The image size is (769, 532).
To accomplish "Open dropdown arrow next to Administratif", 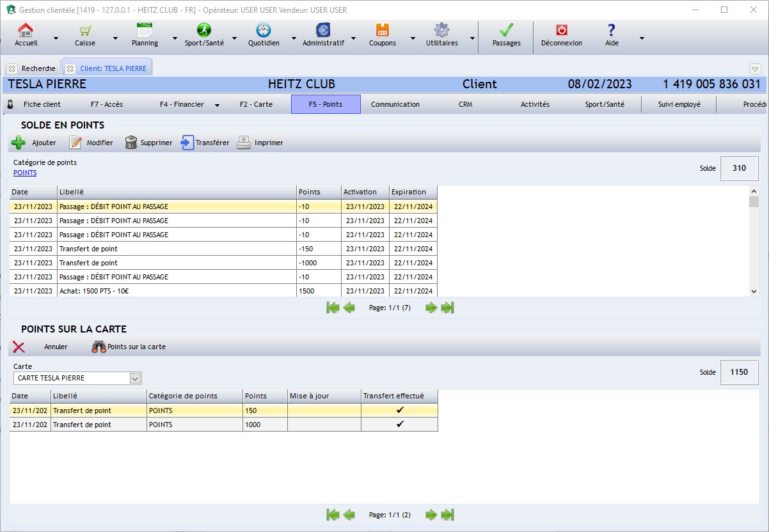I will point(354,38).
